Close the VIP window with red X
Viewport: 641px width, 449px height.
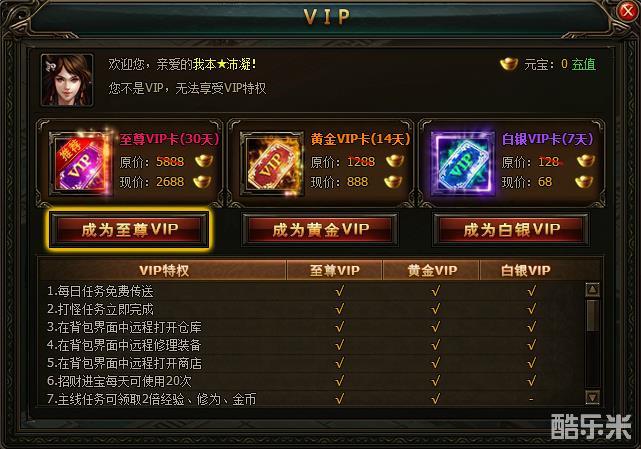[x=627, y=11]
